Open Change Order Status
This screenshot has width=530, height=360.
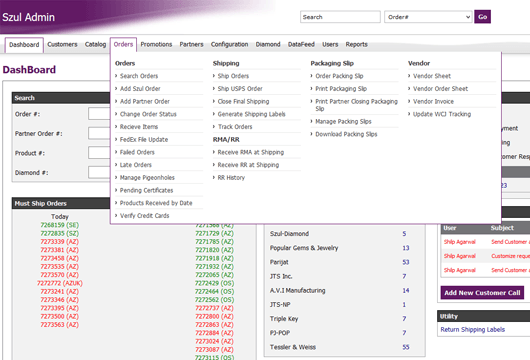click(x=148, y=114)
